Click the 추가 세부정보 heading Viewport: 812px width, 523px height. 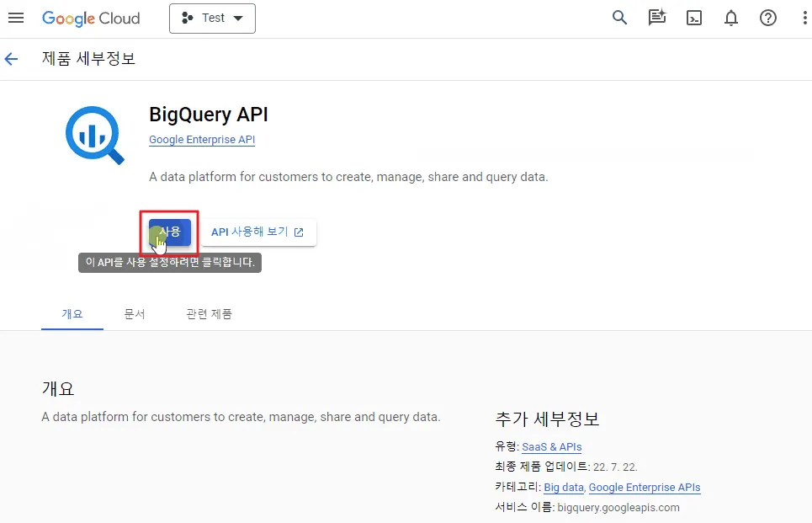point(547,419)
